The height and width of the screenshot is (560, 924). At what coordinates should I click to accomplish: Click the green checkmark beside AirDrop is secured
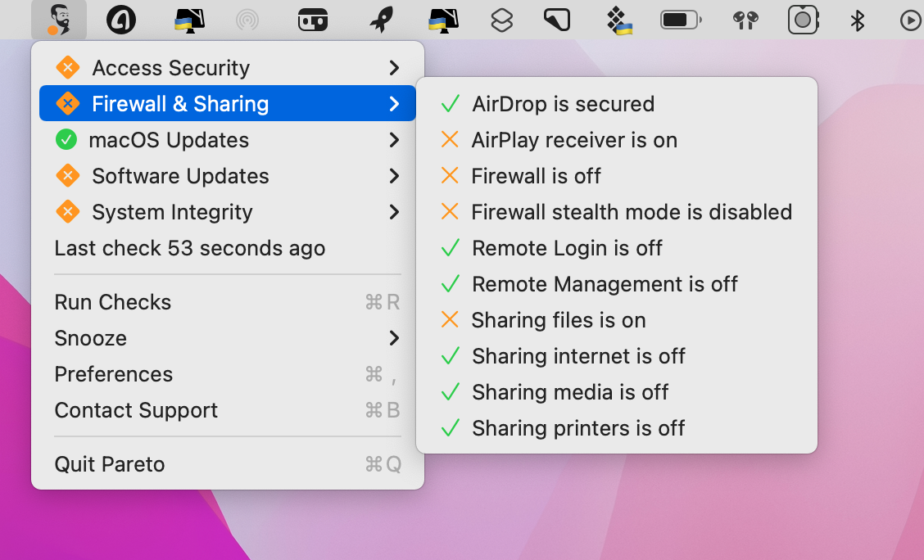pyautogui.click(x=451, y=104)
